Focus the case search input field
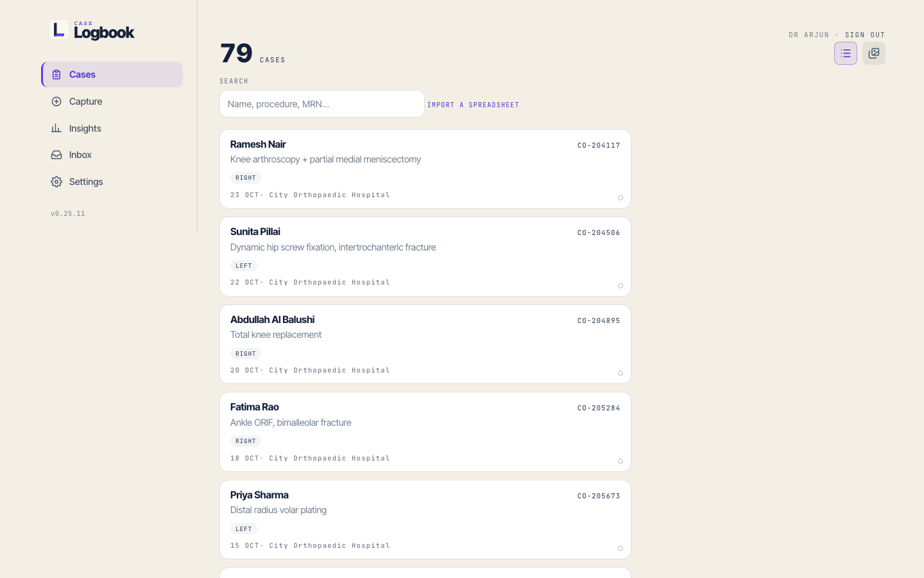The height and width of the screenshot is (578, 924). [322, 104]
